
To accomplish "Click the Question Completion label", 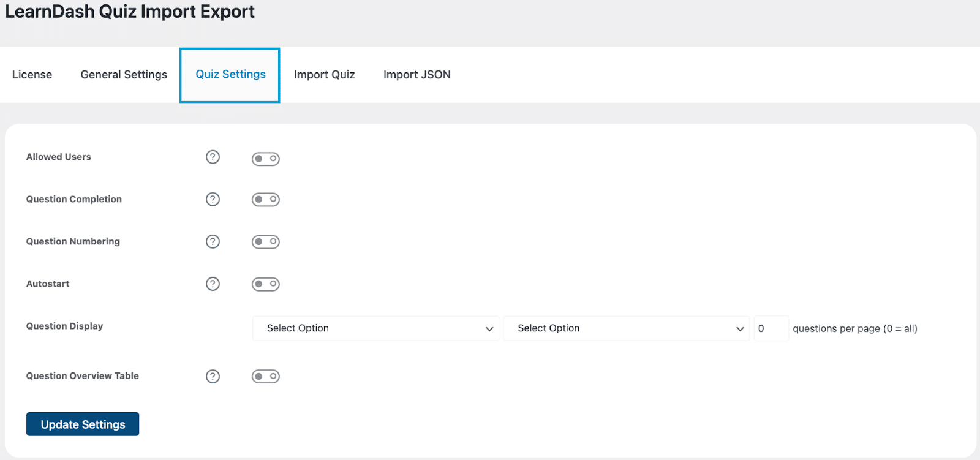I will click(74, 199).
